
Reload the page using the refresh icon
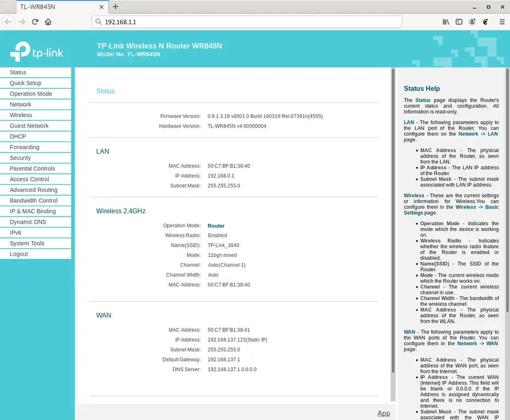coord(35,22)
